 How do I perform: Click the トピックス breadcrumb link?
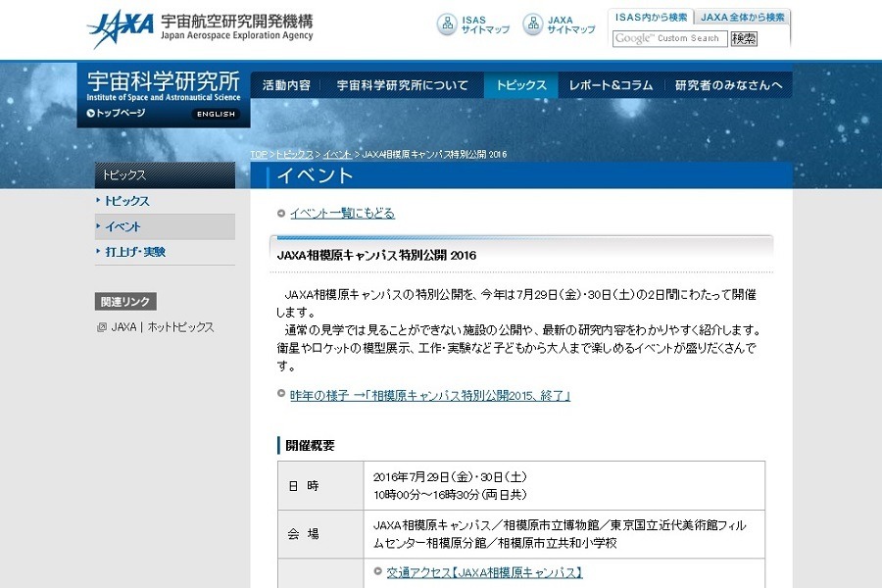tap(294, 154)
